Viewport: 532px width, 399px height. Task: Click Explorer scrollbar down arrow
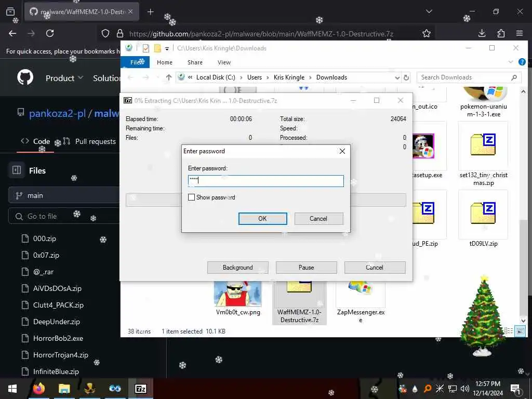523,321
